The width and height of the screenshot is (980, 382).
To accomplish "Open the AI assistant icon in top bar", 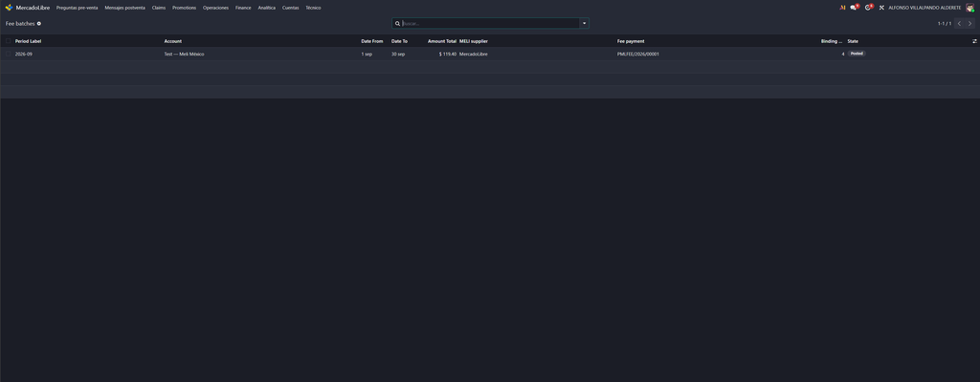I will point(842,8).
